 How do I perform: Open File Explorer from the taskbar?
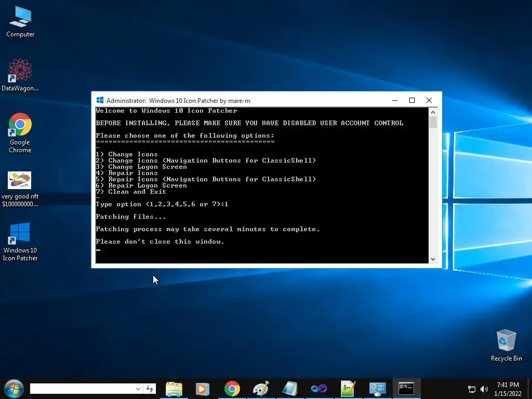(x=174, y=389)
